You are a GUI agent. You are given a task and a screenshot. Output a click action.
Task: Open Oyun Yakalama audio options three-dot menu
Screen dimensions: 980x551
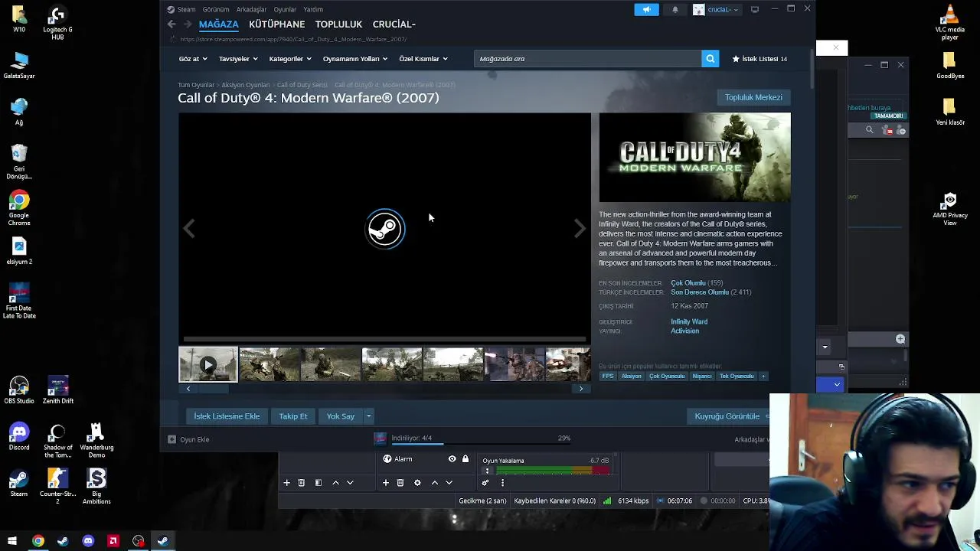tap(487, 471)
